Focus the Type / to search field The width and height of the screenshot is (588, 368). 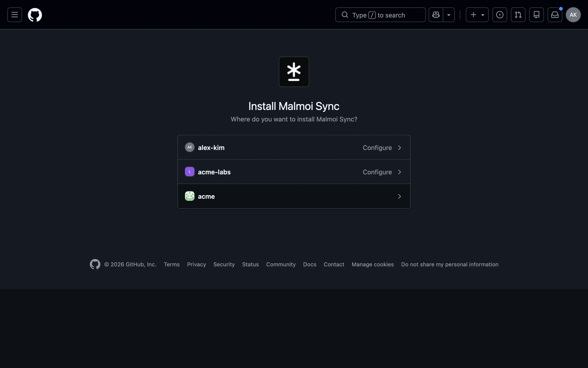point(381,15)
